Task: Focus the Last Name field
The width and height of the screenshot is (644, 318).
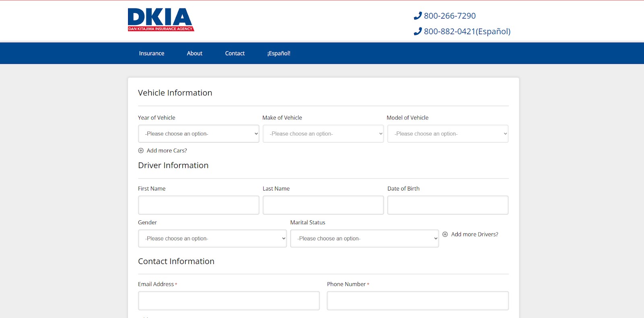Action: point(323,205)
